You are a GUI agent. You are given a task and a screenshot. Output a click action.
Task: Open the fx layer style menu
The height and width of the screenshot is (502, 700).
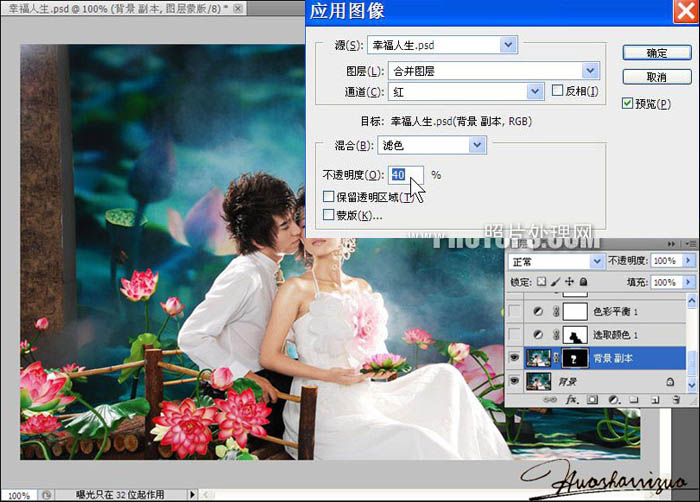click(571, 400)
